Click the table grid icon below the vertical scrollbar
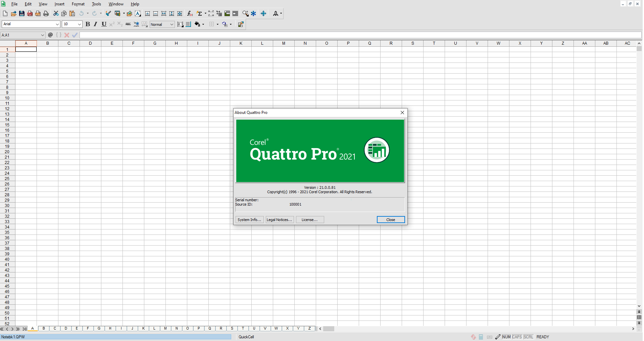644x341 pixels. point(639,317)
